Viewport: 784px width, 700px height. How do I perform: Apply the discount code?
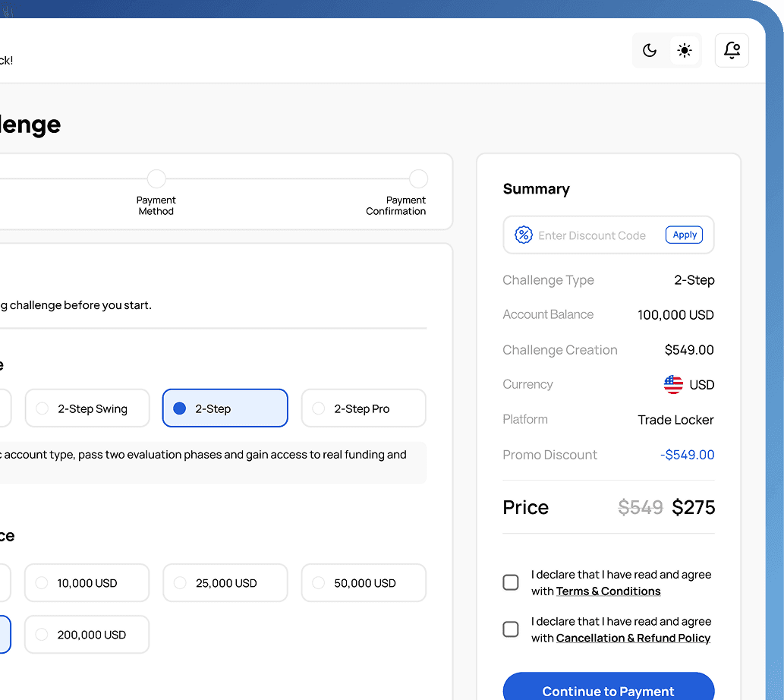[684, 235]
